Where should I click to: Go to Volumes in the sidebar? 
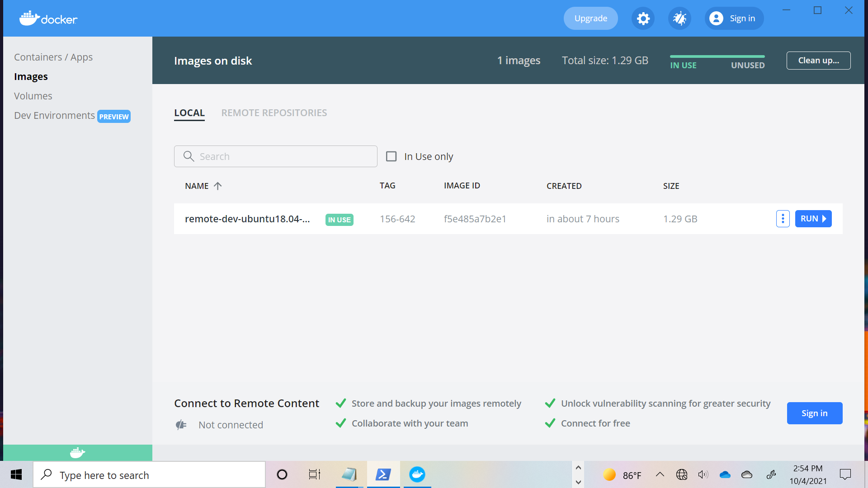pos(33,96)
